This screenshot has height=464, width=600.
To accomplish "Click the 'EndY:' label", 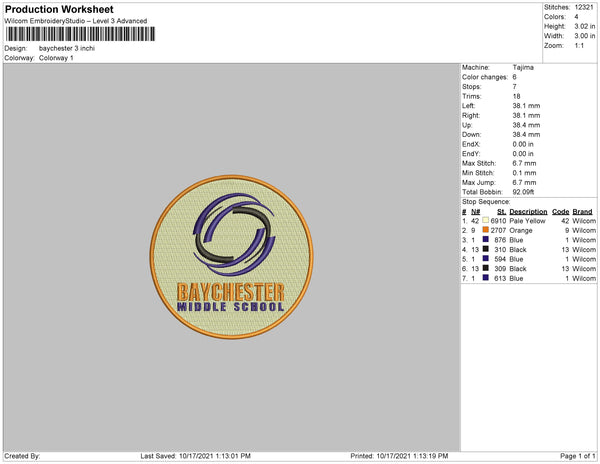I will tap(471, 153).
